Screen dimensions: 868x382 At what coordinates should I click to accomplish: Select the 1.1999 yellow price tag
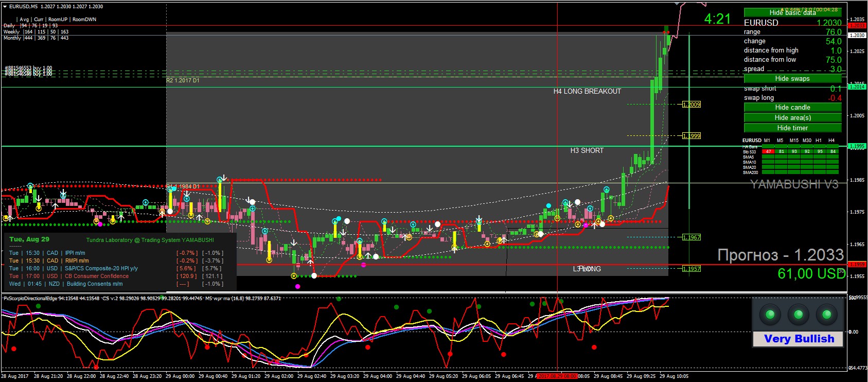click(692, 136)
